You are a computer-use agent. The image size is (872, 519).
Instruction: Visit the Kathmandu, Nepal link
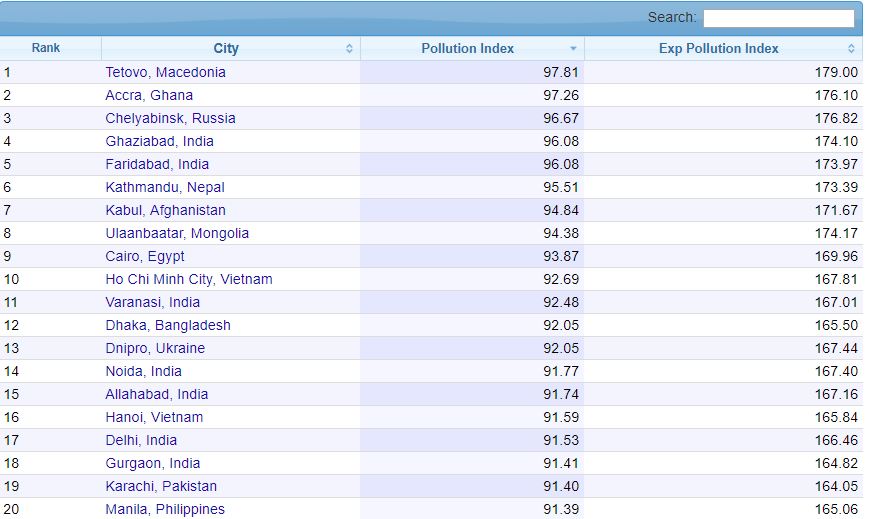[x=165, y=187]
